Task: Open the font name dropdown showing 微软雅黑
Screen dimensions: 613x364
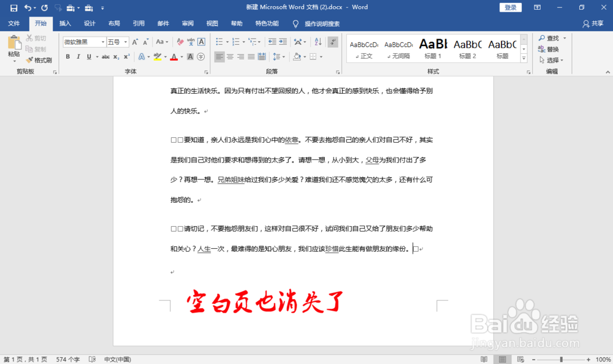Action: [83, 42]
